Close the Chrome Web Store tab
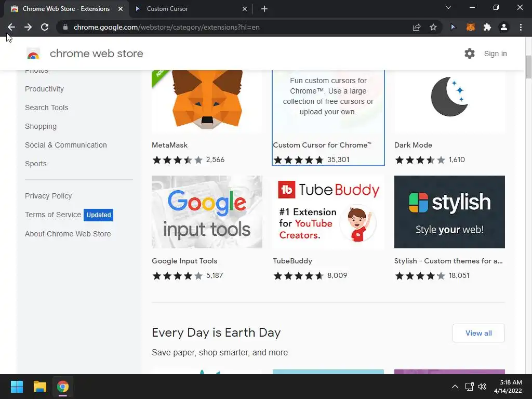 (x=121, y=9)
